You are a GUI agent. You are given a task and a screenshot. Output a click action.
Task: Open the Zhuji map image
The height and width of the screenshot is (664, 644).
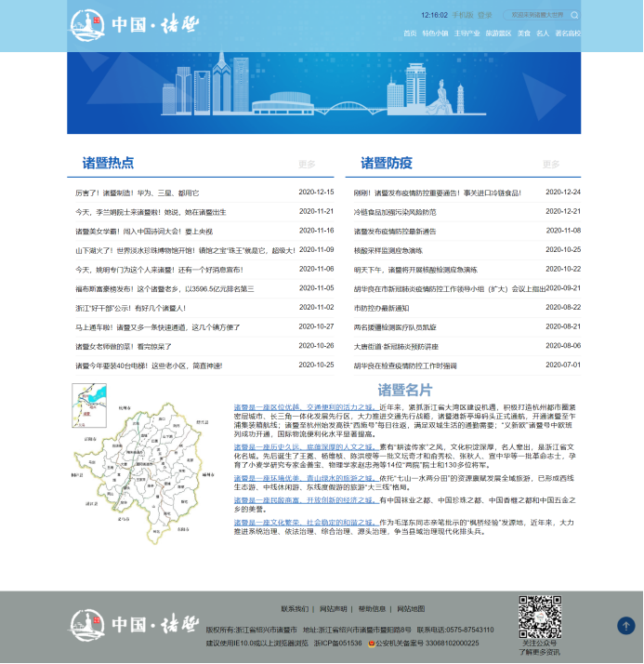click(x=143, y=464)
